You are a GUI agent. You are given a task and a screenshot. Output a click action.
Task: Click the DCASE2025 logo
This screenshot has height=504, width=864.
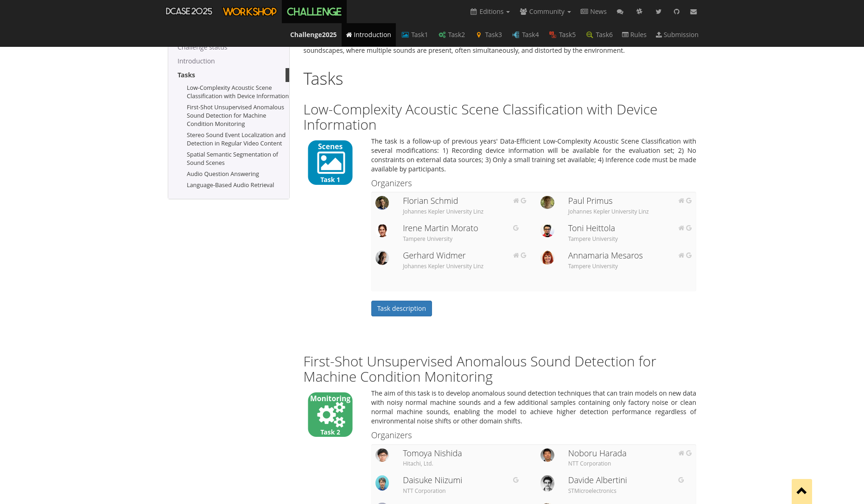pyautogui.click(x=189, y=12)
